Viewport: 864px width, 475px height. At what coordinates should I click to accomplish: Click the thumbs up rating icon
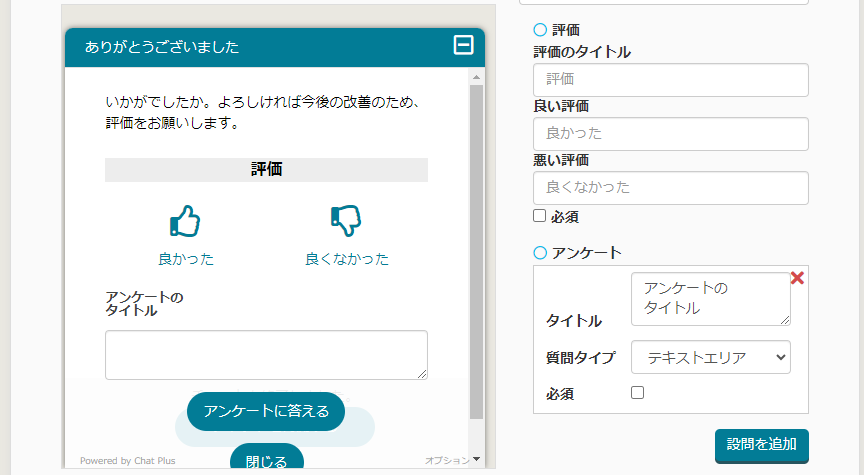185,221
